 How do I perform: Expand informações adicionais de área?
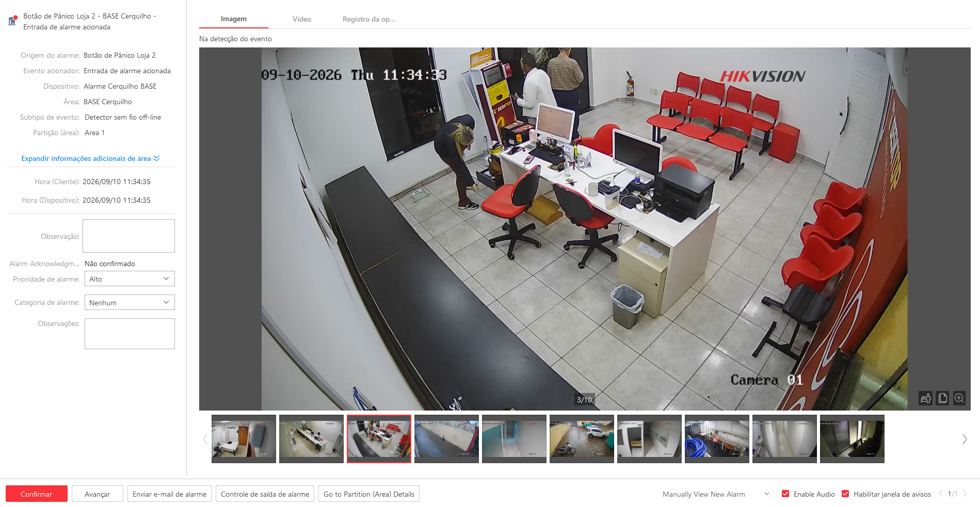90,158
